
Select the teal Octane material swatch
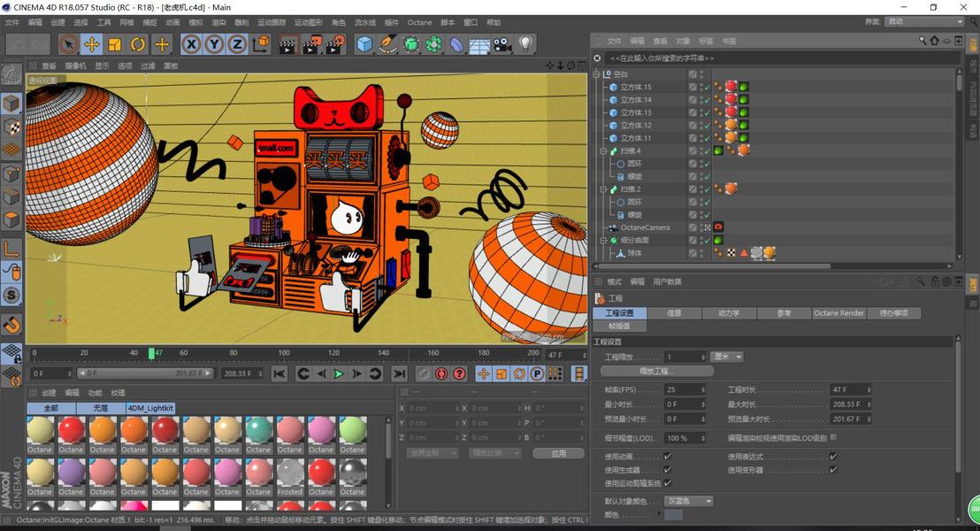258,431
